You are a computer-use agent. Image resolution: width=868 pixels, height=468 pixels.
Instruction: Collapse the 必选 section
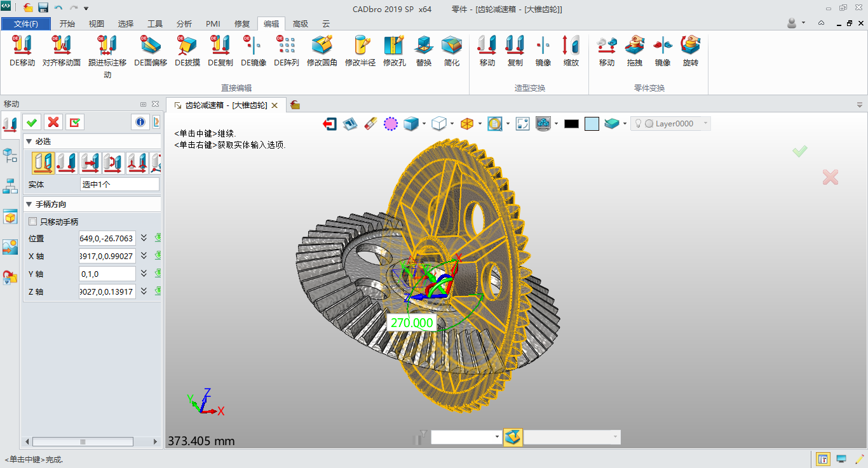point(29,142)
